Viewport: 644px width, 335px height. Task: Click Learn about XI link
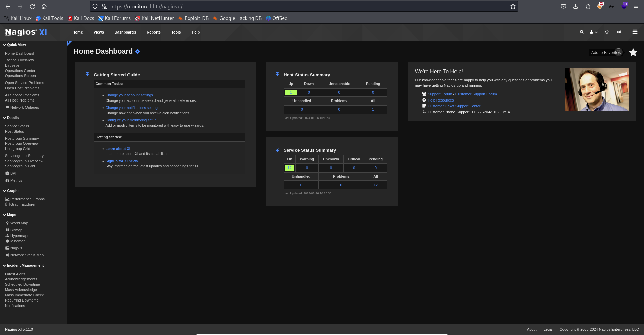pos(118,149)
